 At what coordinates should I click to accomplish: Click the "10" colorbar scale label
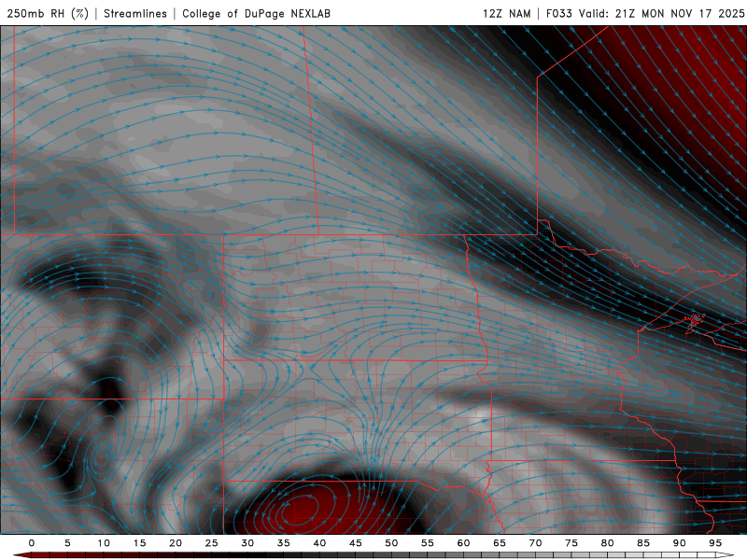point(104,543)
